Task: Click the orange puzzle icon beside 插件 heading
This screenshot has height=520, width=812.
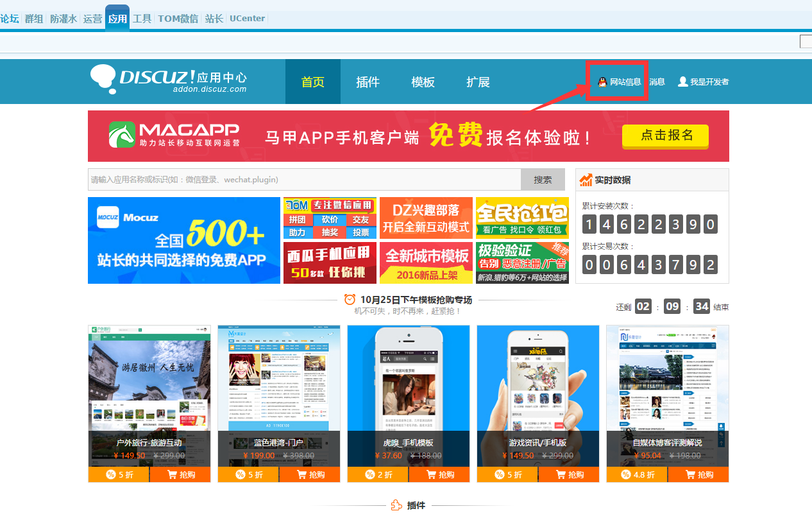Action: click(396, 505)
